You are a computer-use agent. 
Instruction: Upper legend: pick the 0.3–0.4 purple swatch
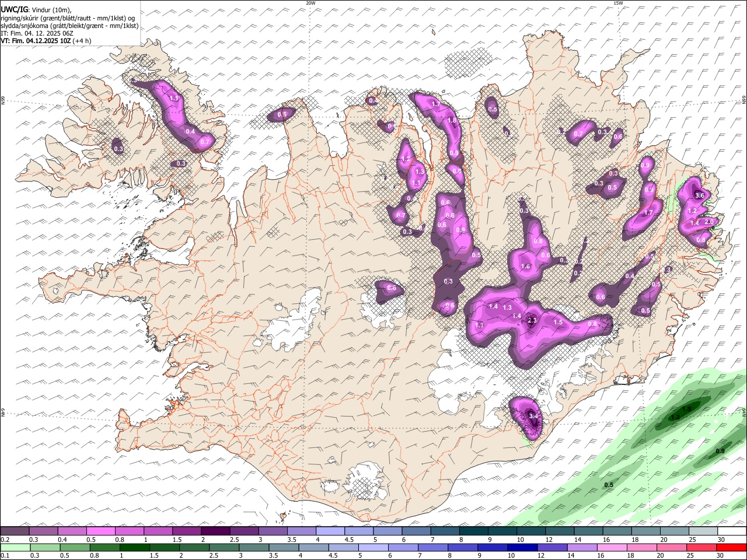[43, 531]
